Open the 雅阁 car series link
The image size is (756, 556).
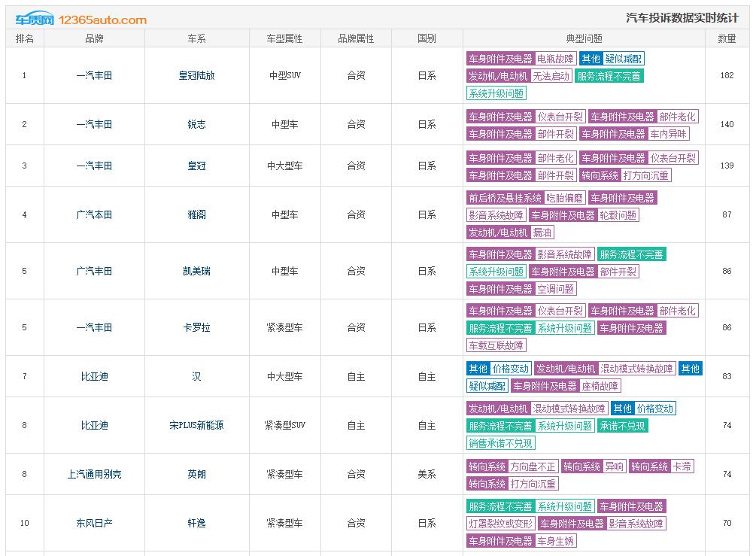(x=197, y=214)
